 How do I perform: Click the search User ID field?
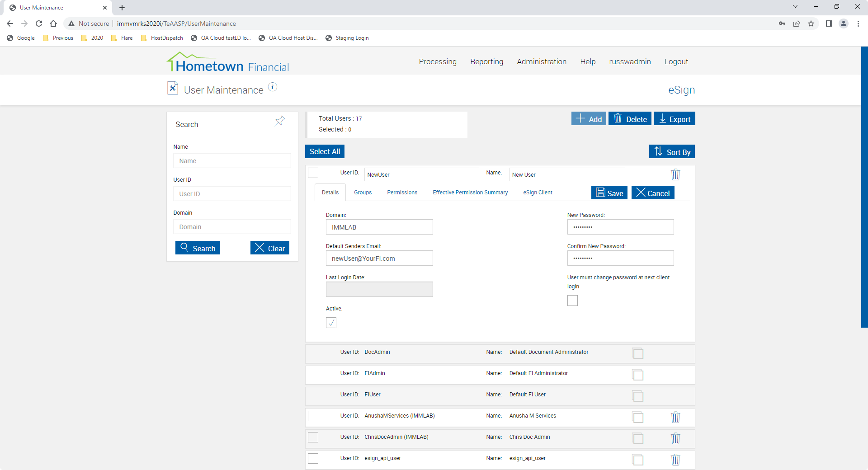click(x=232, y=193)
